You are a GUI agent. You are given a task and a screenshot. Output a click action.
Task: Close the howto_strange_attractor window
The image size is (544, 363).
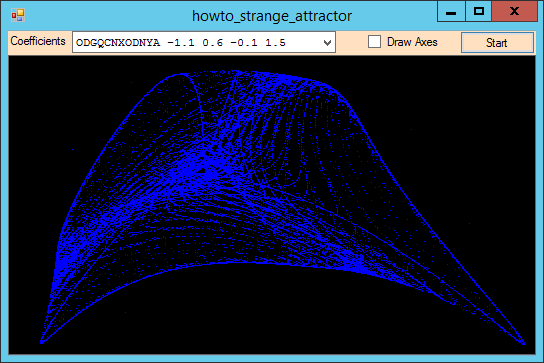pos(514,12)
